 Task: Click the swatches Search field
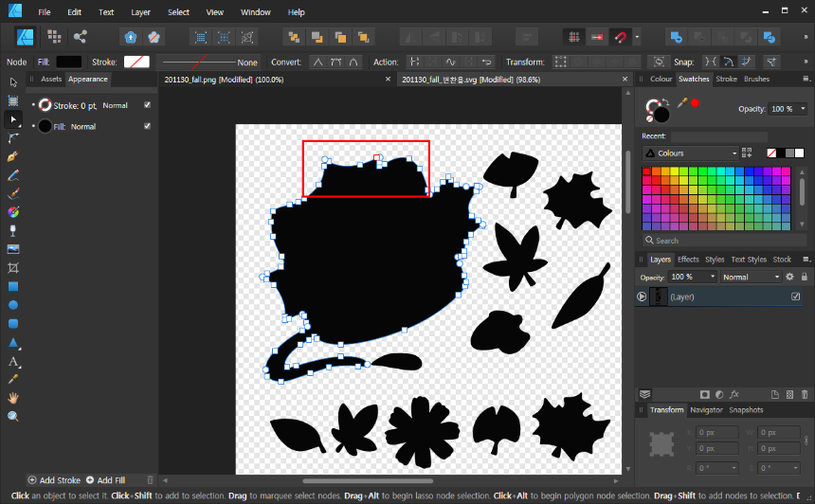pos(725,241)
